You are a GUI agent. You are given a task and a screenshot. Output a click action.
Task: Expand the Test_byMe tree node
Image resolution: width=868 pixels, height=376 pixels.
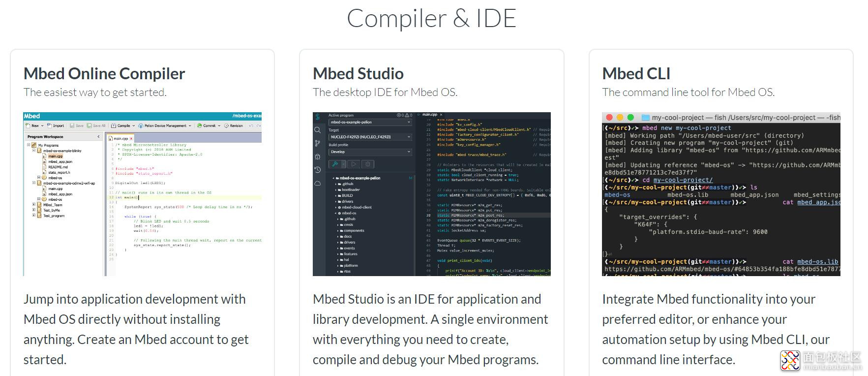point(34,210)
